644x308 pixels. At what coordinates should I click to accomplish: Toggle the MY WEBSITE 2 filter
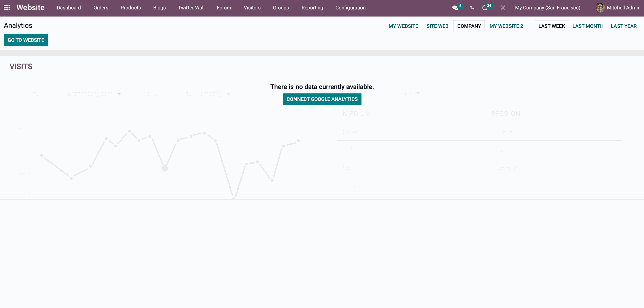(x=506, y=26)
